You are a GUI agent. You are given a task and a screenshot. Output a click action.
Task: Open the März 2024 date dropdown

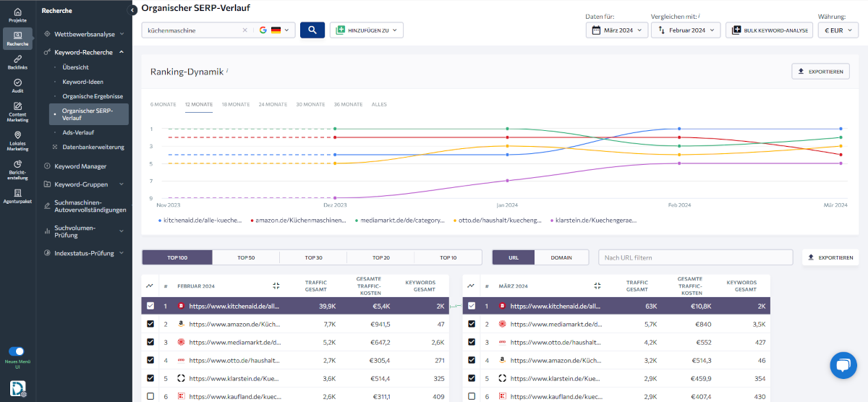[616, 30]
